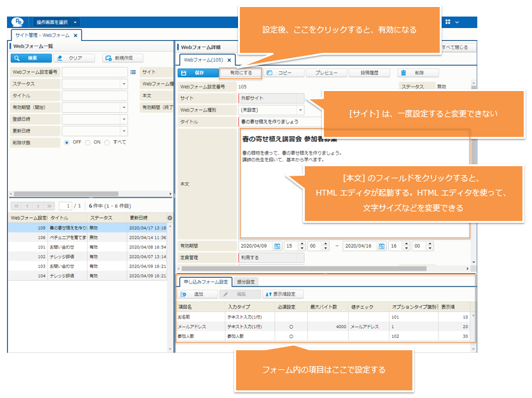This screenshot has width=532, height=398.
Task: Click the タイトル input field in search panel
Action: pos(94,96)
